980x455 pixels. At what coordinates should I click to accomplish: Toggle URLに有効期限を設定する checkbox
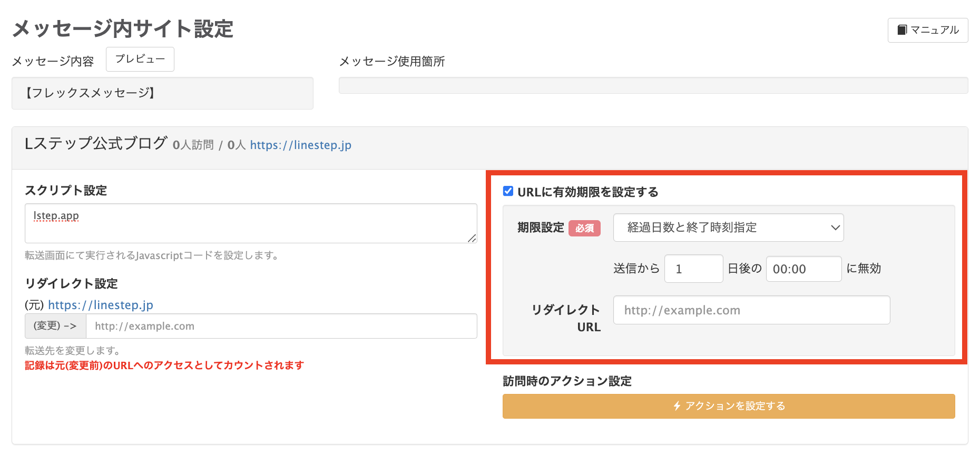point(508,191)
